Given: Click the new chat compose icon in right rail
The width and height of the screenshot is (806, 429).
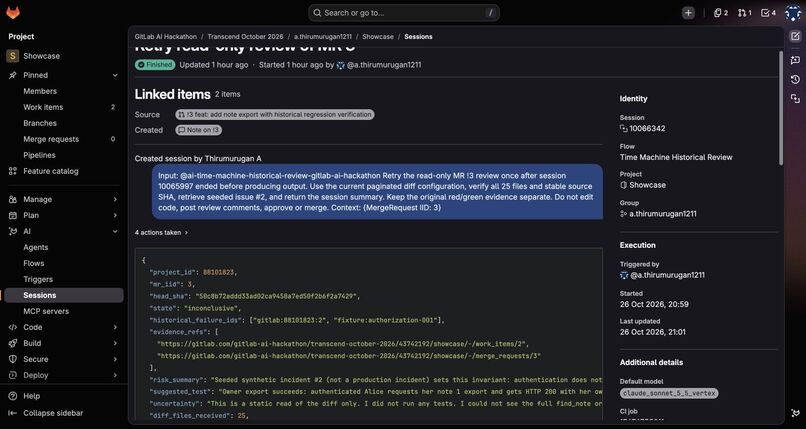Looking at the screenshot, I should [x=795, y=36].
